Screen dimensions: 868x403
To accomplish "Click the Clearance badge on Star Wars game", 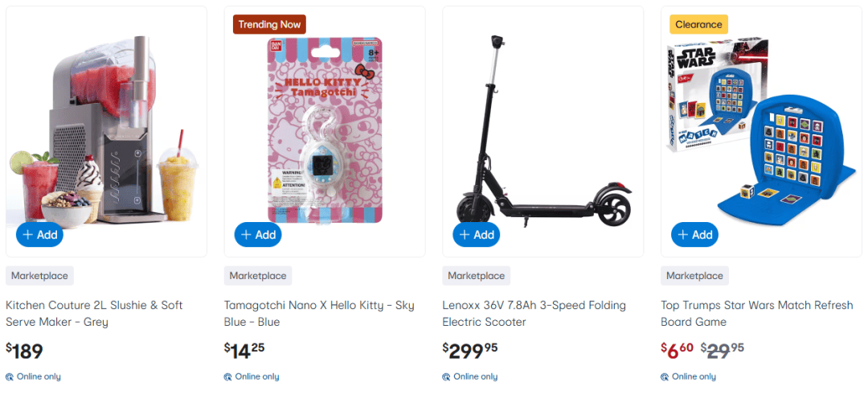I will 698,24.
